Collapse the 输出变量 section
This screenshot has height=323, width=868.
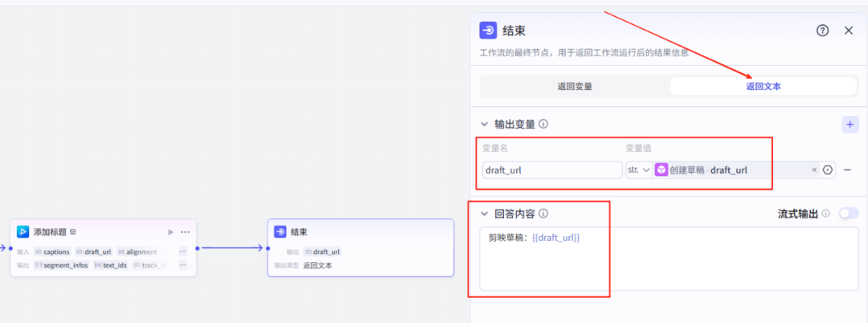click(485, 125)
